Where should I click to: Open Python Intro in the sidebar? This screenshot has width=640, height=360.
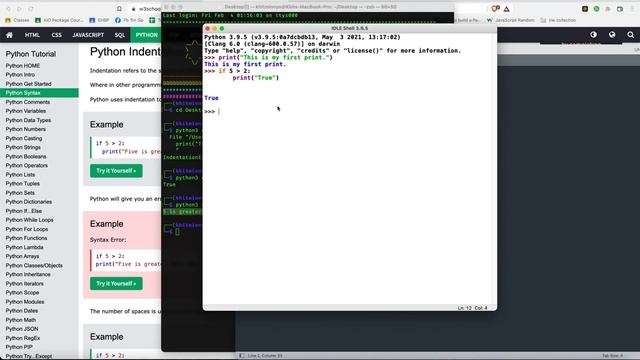[20, 75]
